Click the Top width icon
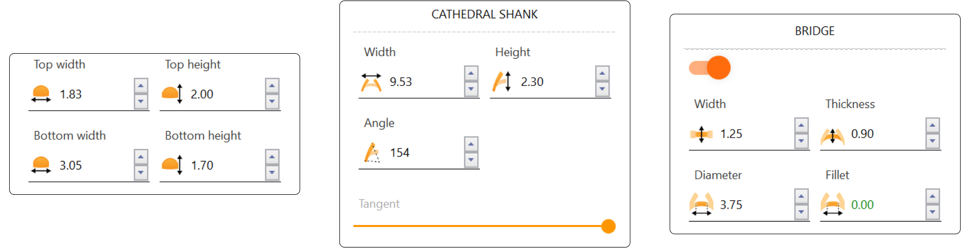Viewport: 980px width, 248px height. [x=41, y=94]
